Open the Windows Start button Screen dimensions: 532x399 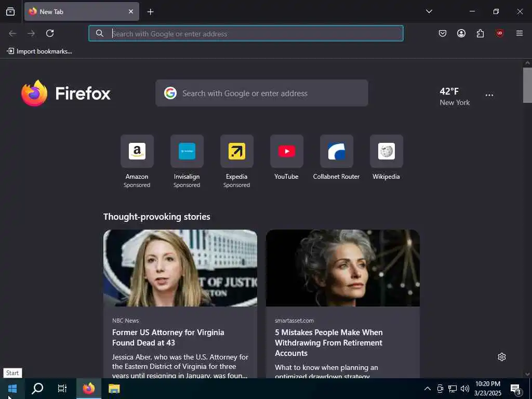(12, 389)
